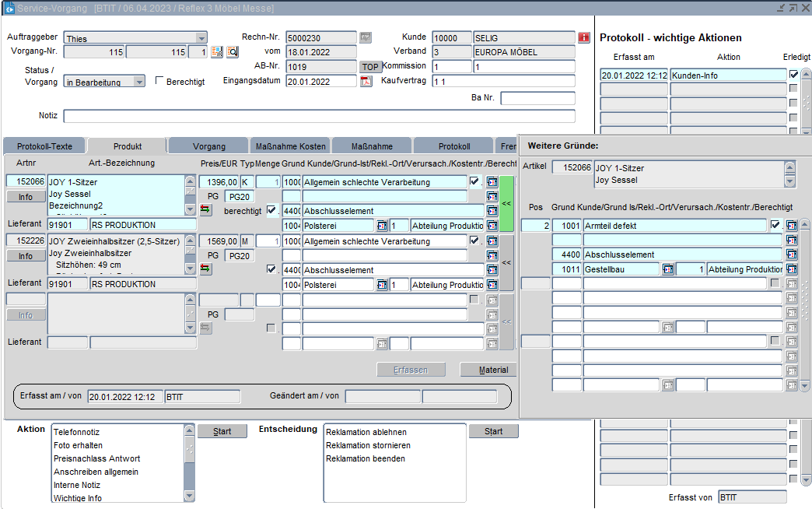Click the green swap arrows icon for JOY 1-Sitzer
Viewport: 812px width, 509px height.
pyautogui.click(x=205, y=209)
